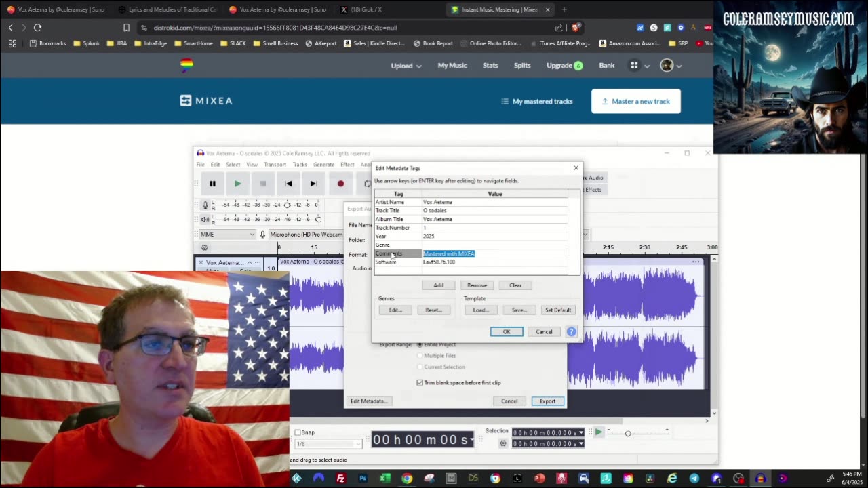868x488 pixels.
Task: Open the snap 1/8 grid dropdown
Action: (328, 444)
